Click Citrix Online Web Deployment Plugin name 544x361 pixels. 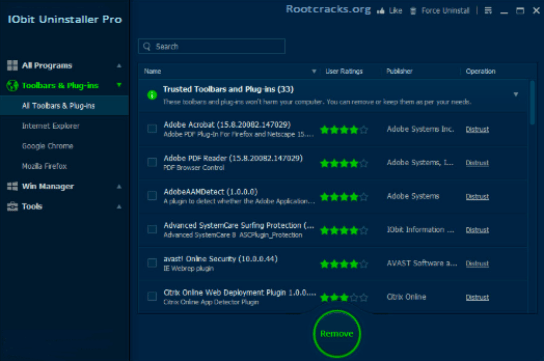coord(239,293)
